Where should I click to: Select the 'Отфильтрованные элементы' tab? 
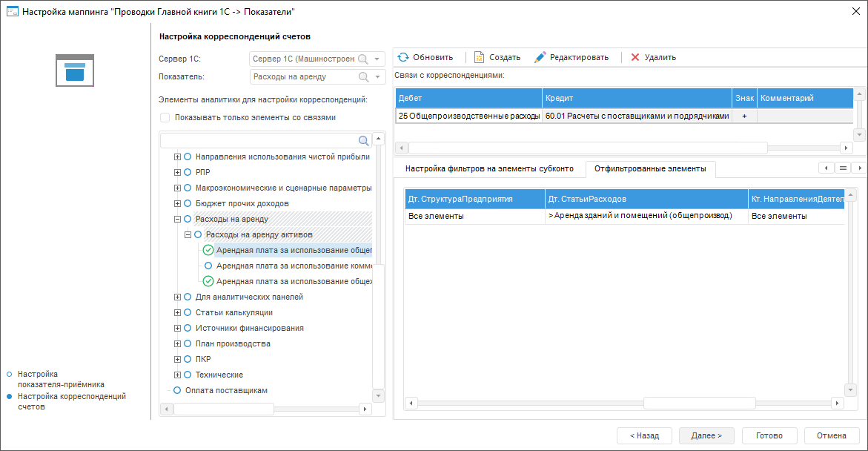(x=649, y=169)
